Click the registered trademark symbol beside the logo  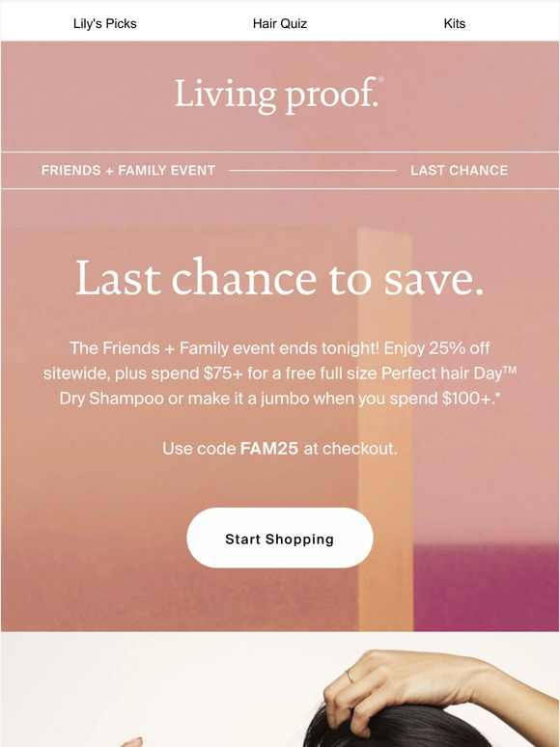pyautogui.click(x=380, y=79)
